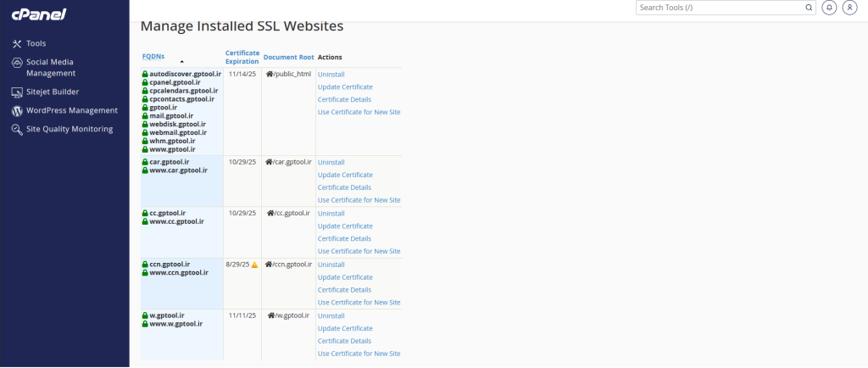The height and width of the screenshot is (368, 868).
Task: Open the notifications bell icon
Action: [x=829, y=8]
